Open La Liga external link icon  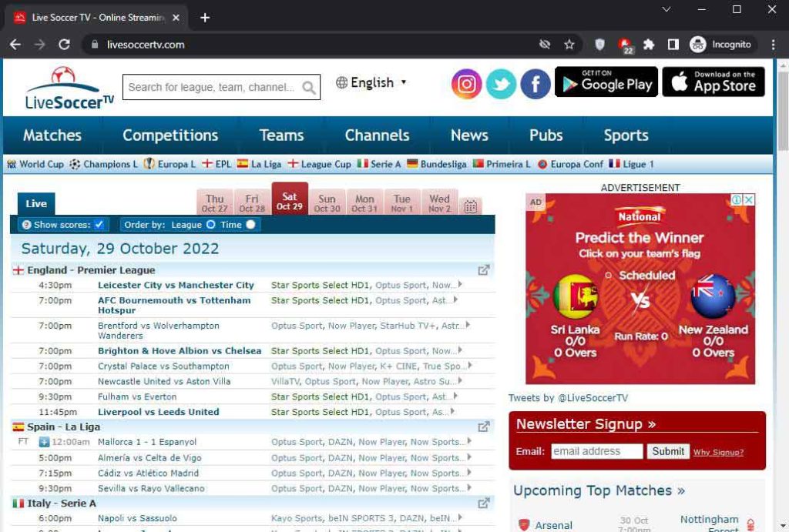tap(484, 427)
